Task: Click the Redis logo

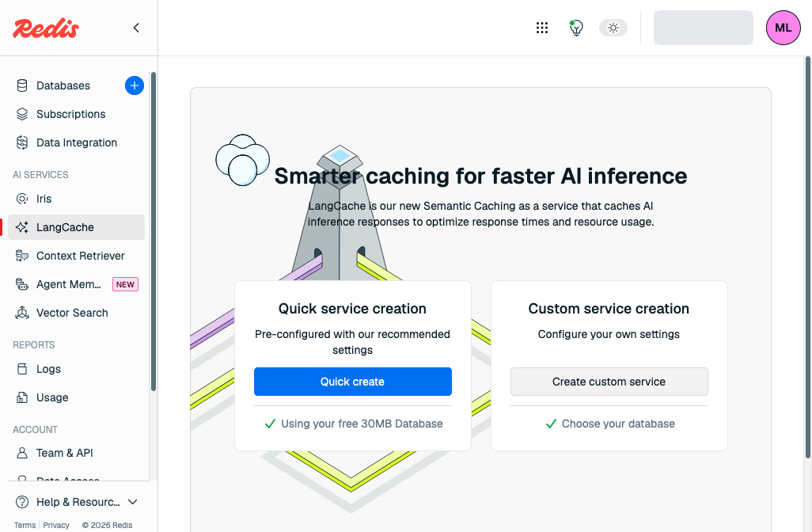Action: tap(46, 28)
